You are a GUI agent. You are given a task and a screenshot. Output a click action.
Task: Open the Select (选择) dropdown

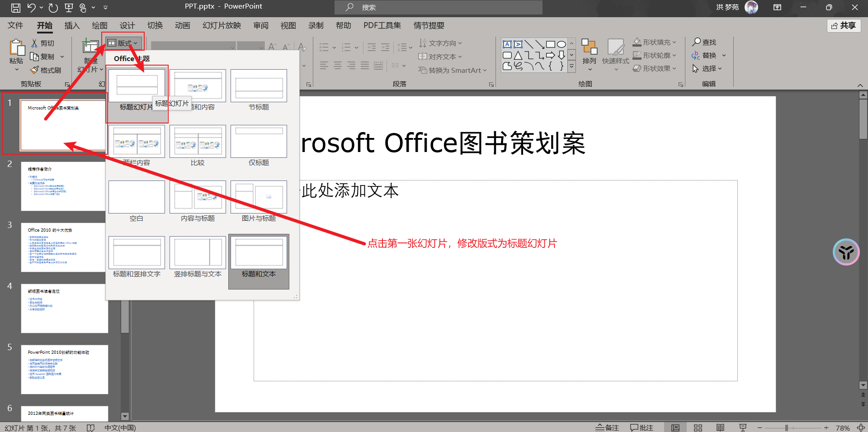[707, 68]
